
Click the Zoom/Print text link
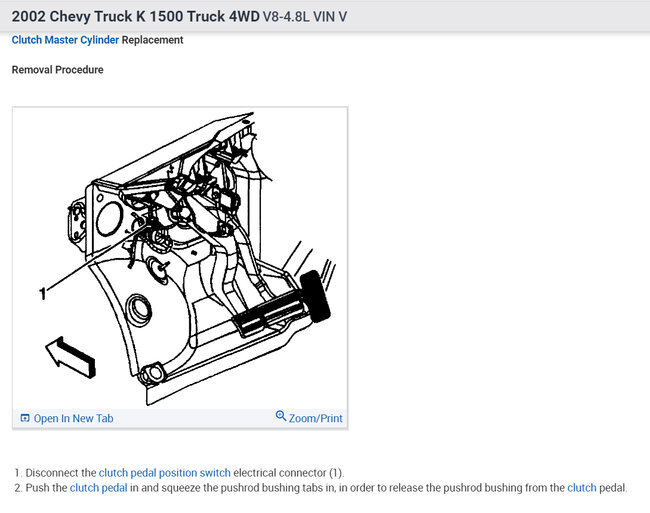click(315, 419)
